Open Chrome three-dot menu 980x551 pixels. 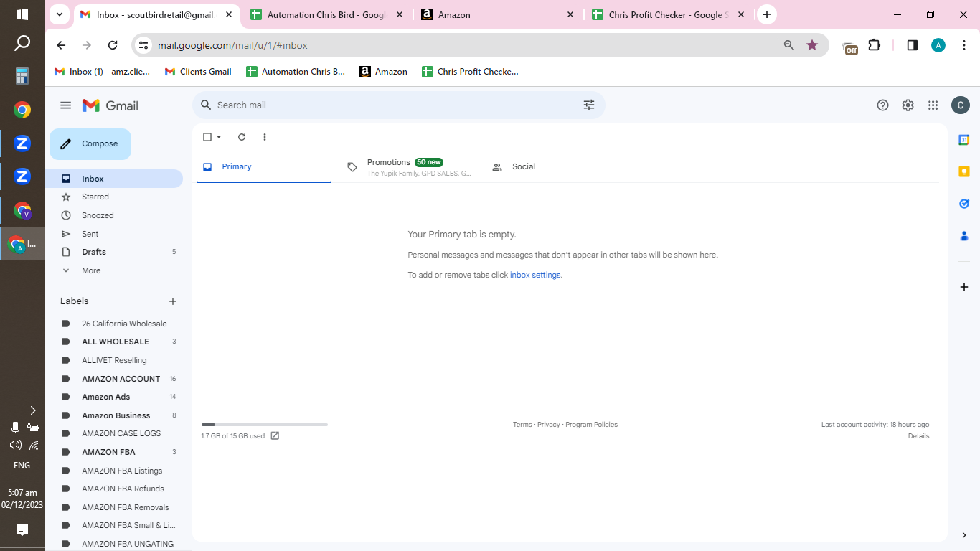click(964, 45)
